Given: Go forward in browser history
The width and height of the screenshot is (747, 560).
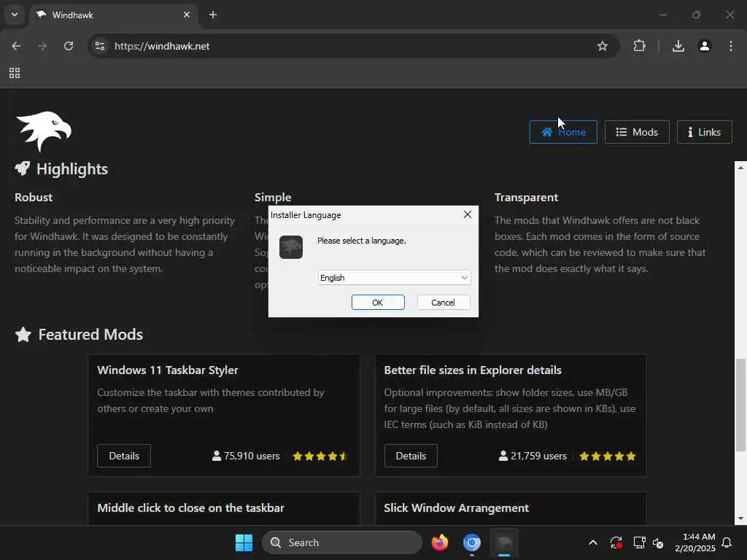Looking at the screenshot, I should (x=42, y=46).
